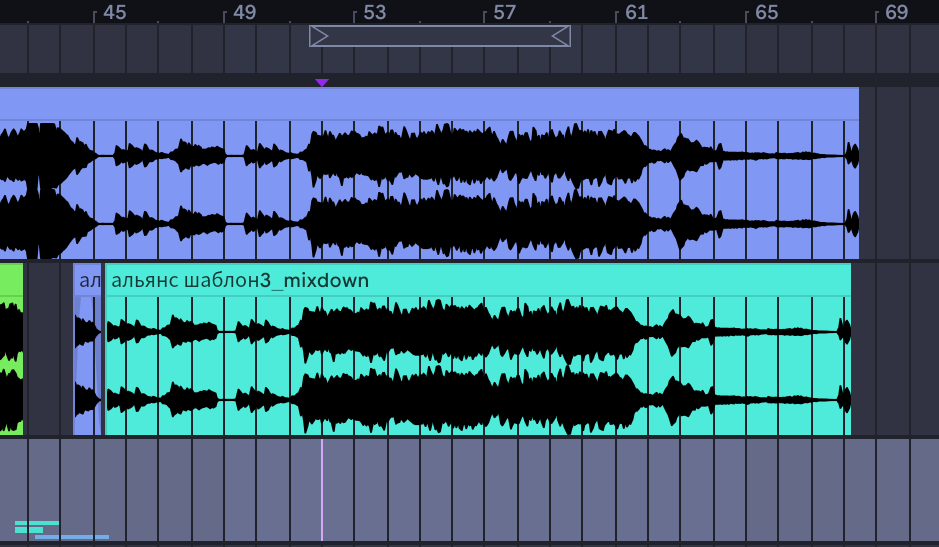
Task: Click the small cyan clips in bottom track
Action: (37, 527)
